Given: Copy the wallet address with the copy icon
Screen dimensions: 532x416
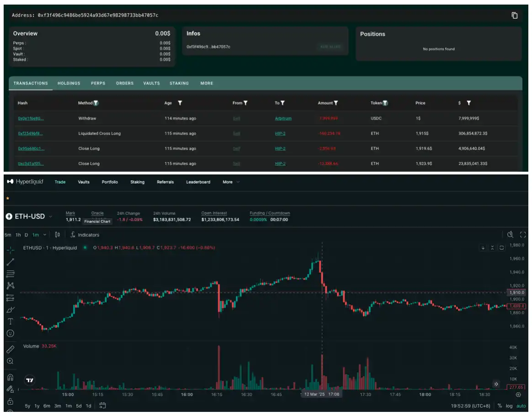Looking at the screenshot, I should coord(515,16).
